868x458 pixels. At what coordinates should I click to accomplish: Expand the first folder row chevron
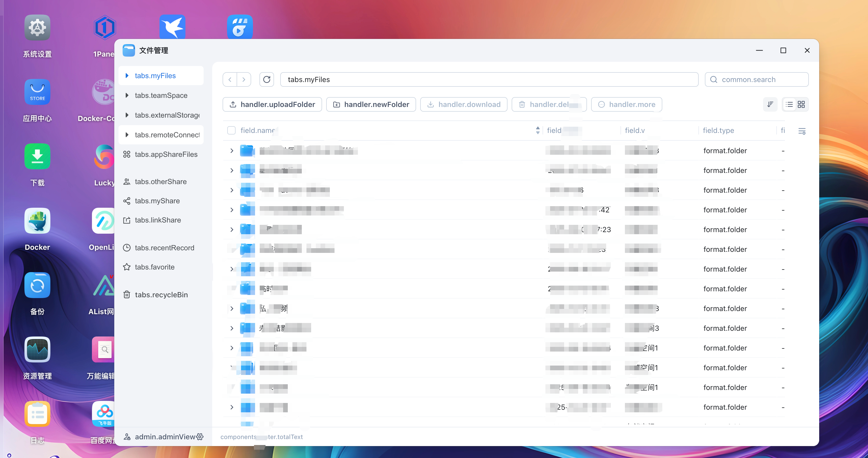(231, 151)
